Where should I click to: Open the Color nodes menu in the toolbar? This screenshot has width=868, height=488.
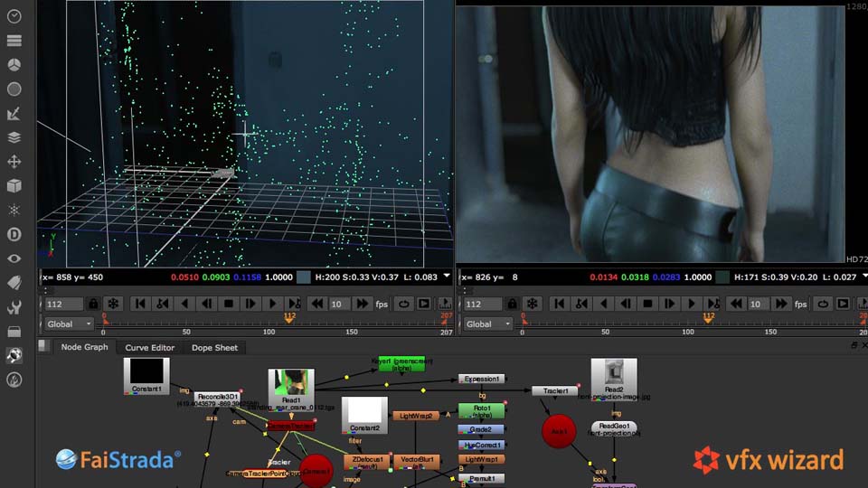pyautogui.click(x=14, y=65)
